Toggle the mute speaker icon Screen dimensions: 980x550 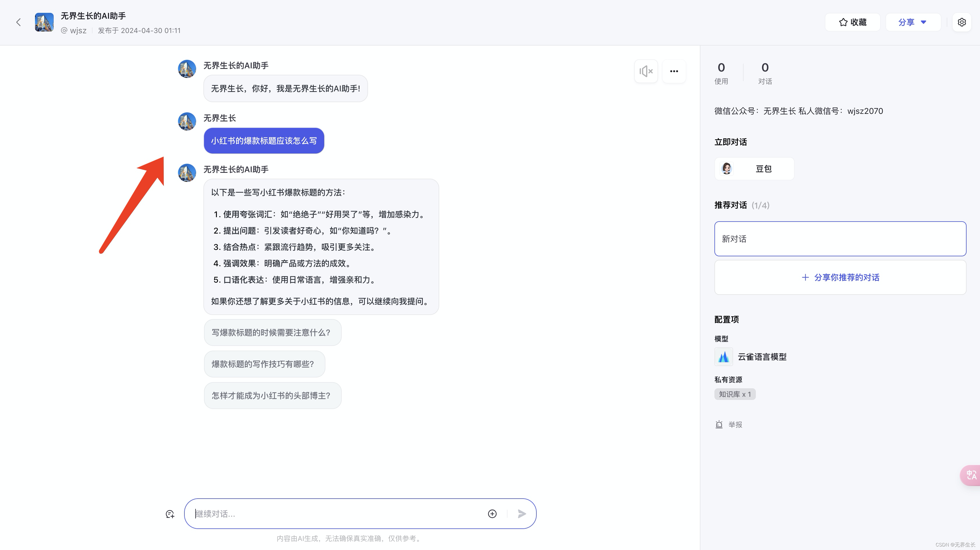(646, 71)
